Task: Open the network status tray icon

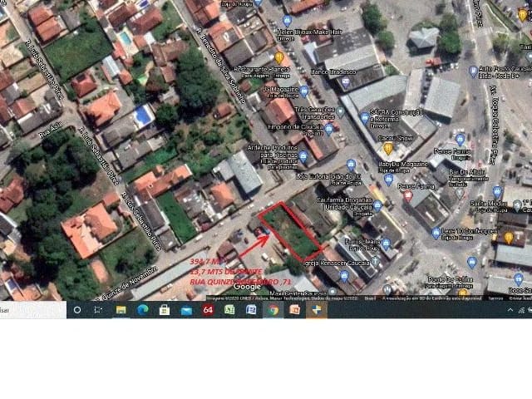Action: click(x=522, y=310)
